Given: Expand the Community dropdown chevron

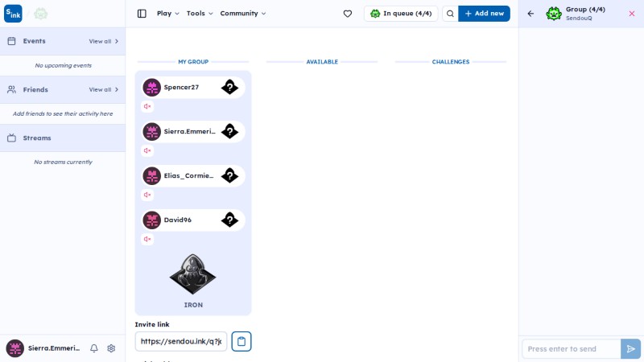Looking at the screenshot, I should pos(264,14).
